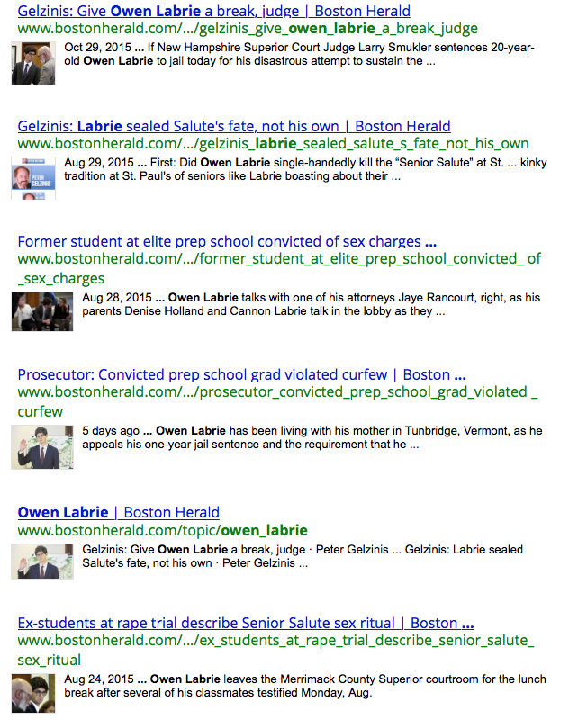Image resolution: width=578 pixels, height=728 pixels.
Task: Click 'Prosecutor: Convicted prep school grad violated curfew' headline
Action: coord(241,373)
